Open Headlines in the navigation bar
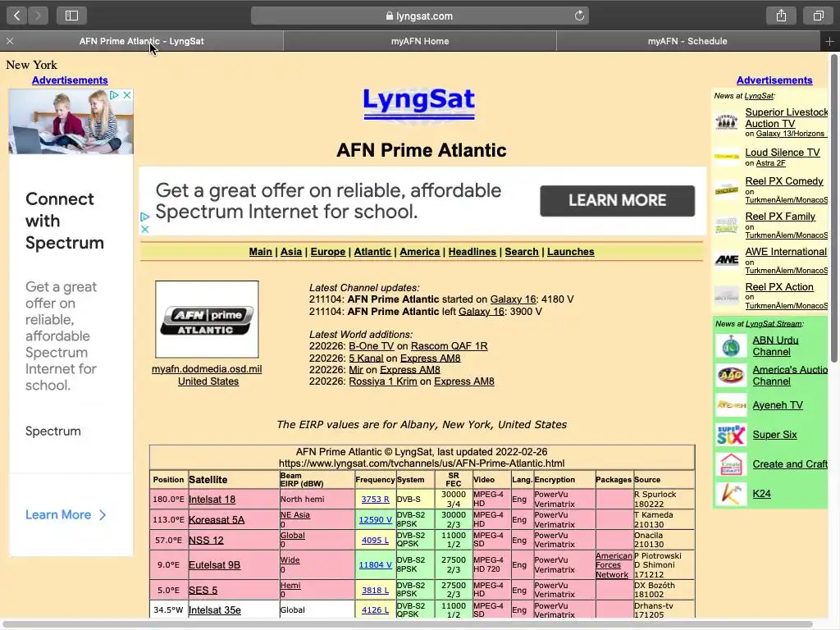Screen dimensions: 840x630 472,252
